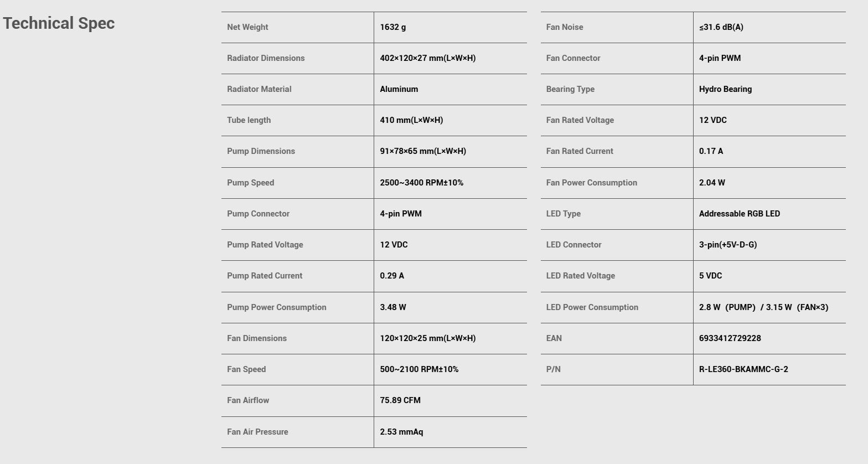Select Pump Speed 2500~3400 RPM value
868x464 pixels.
point(422,183)
